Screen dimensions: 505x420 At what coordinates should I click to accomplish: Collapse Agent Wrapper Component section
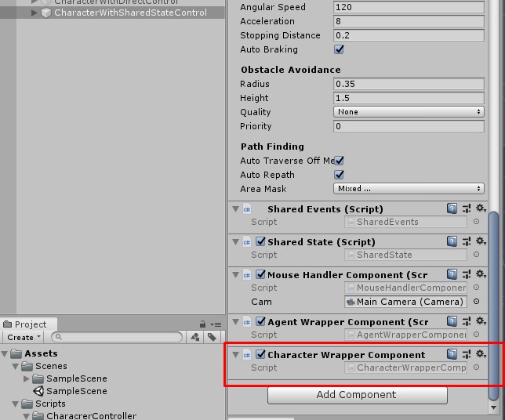pyautogui.click(x=236, y=322)
